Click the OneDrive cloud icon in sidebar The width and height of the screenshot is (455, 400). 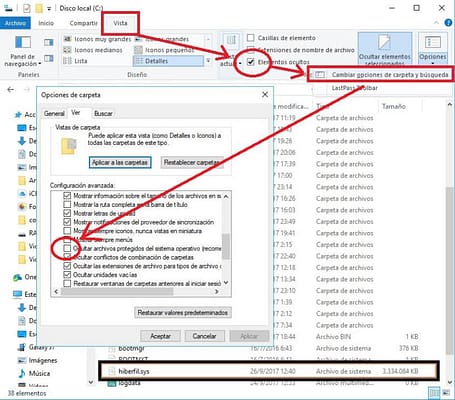tap(17, 277)
